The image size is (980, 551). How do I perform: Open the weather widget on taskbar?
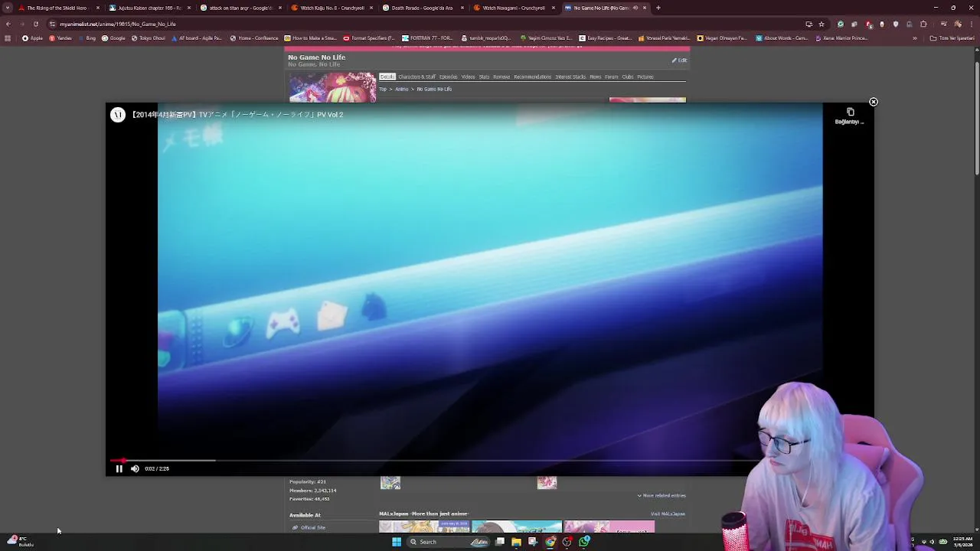(19, 542)
